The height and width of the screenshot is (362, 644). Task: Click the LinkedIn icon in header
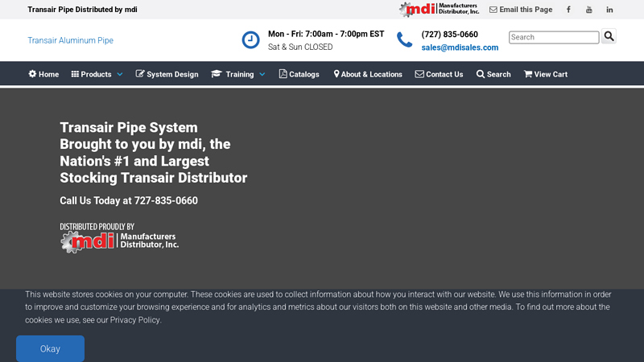609,10
